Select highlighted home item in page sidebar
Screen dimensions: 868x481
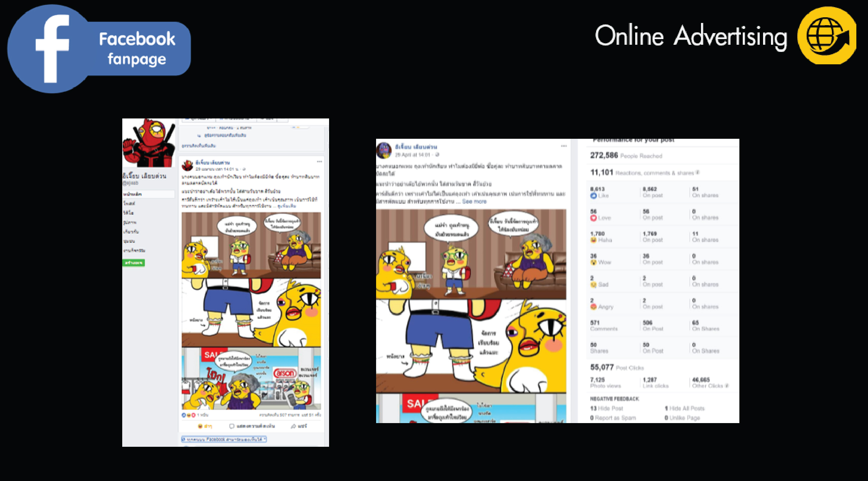click(x=149, y=194)
